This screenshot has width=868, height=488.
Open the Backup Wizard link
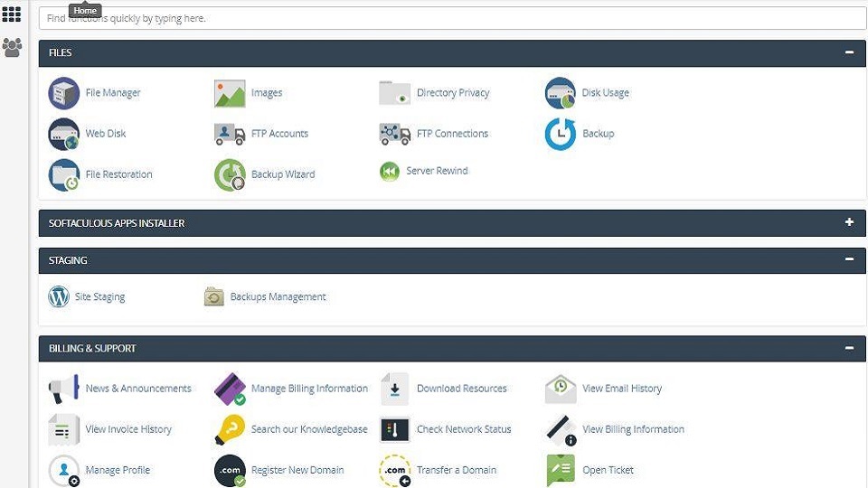click(x=283, y=174)
